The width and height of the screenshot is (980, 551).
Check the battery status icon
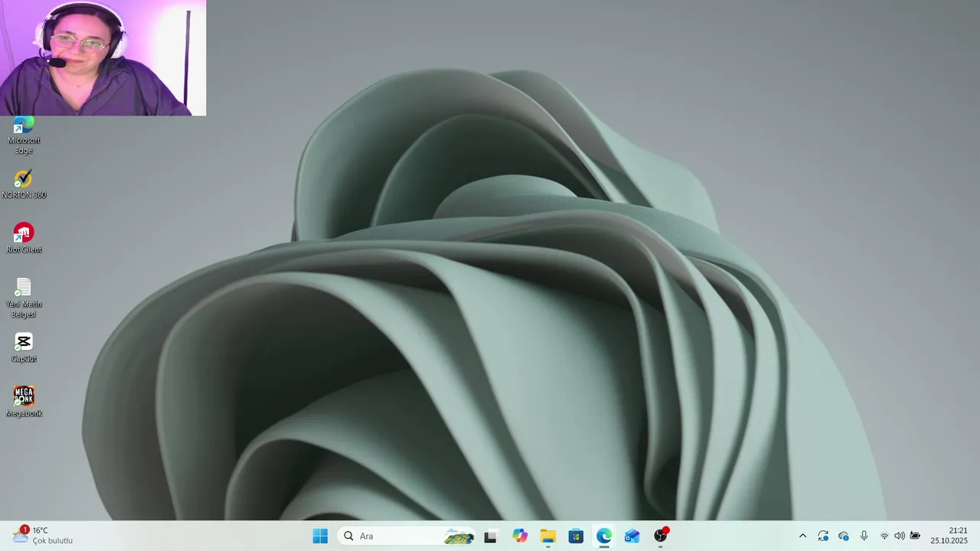(x=915, y=536)
